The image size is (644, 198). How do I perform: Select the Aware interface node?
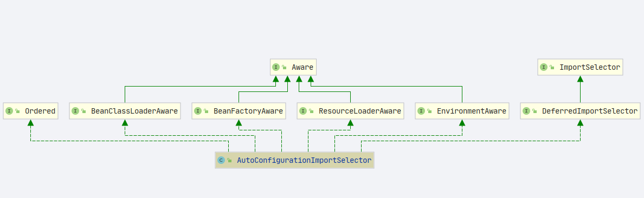click(x=293, y=67)
